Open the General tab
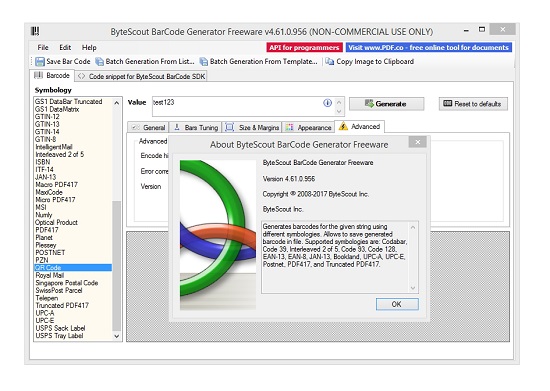Image resolution: width=550 pixels, height=391 pixels. pos(148,128)
